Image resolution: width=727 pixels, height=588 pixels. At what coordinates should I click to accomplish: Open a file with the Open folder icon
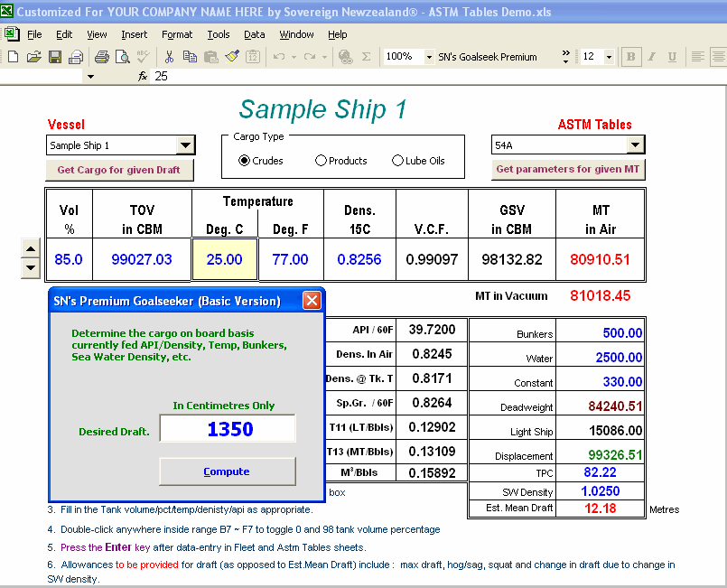(x=33, y=57)
